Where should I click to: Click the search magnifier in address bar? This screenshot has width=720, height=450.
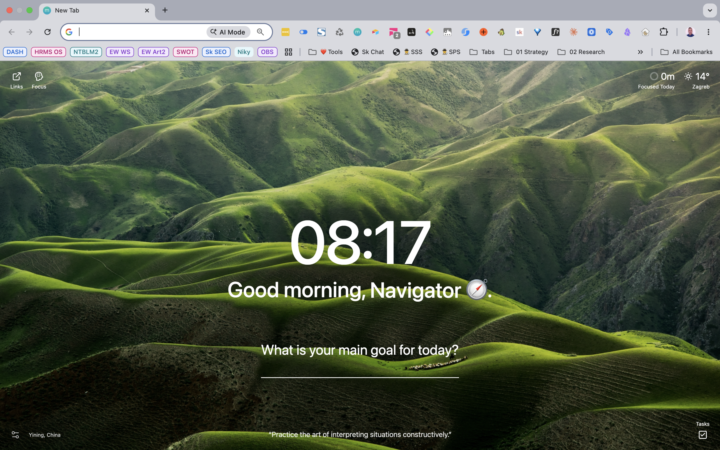click(x=260, y=32)
